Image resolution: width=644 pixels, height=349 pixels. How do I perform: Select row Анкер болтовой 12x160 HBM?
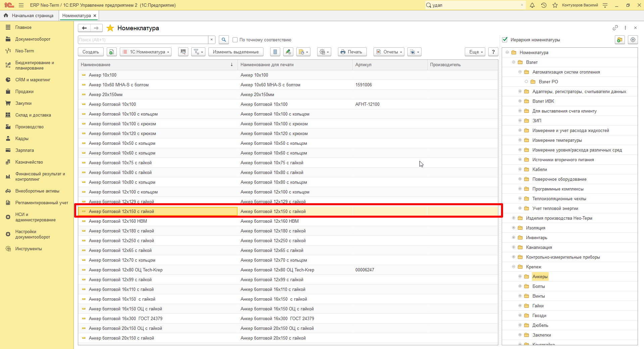coord(288,221)
